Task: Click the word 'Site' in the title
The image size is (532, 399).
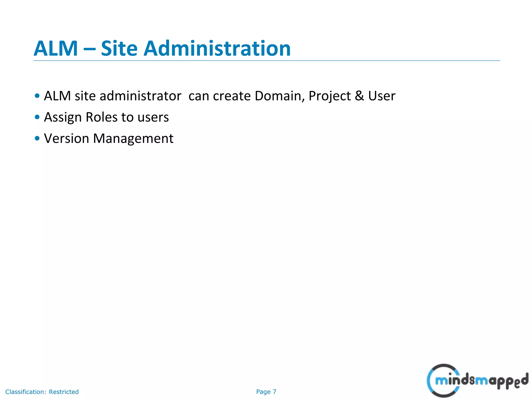Action: [119, 49]
